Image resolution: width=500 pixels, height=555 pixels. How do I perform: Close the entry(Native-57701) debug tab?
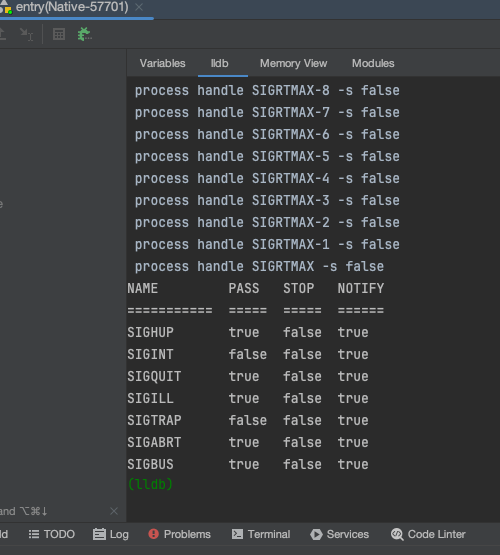coord(139,7)
